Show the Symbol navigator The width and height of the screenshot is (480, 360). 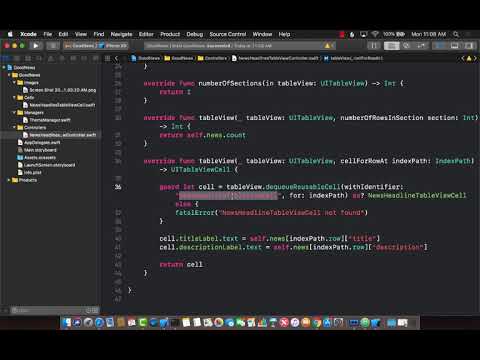(x=28, y=58)
